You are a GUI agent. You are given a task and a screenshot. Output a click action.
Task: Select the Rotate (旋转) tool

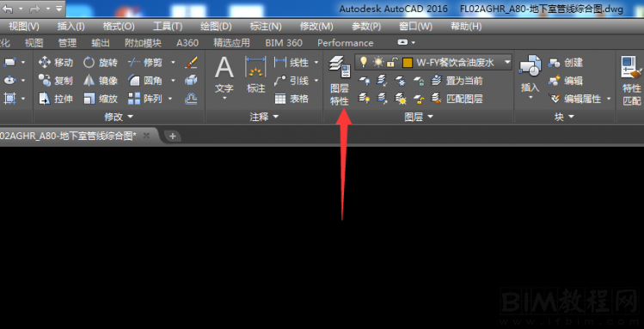pyautogui.click(x=101, y=63)
